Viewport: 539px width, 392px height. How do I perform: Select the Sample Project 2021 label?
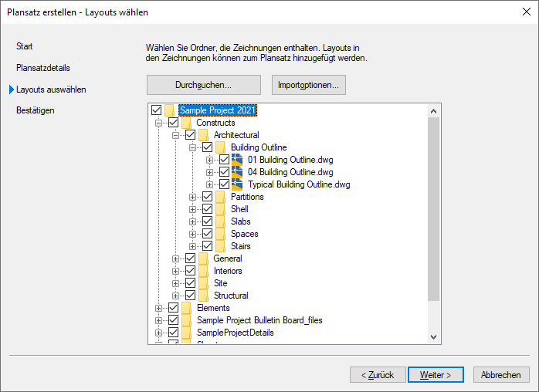coord(218,110)
